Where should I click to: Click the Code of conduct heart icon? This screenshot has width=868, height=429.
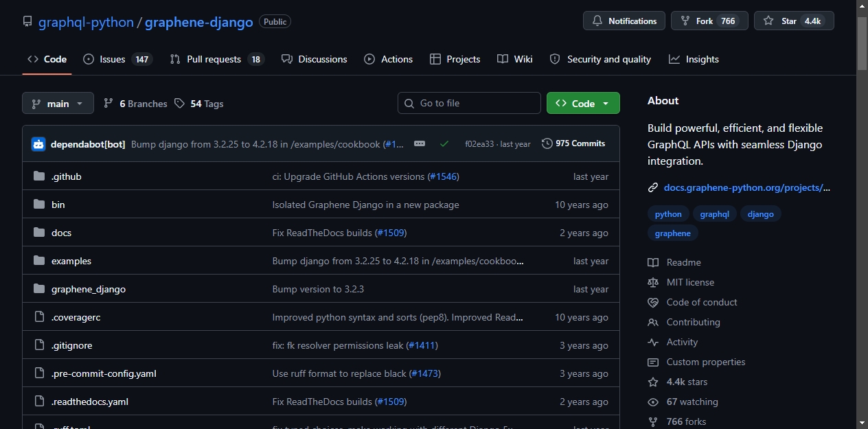pos(653,302)
